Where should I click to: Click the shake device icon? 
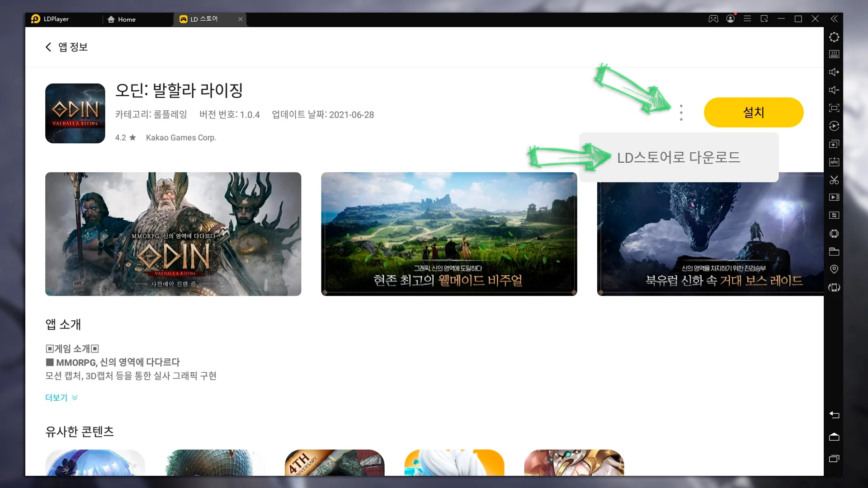834,234
